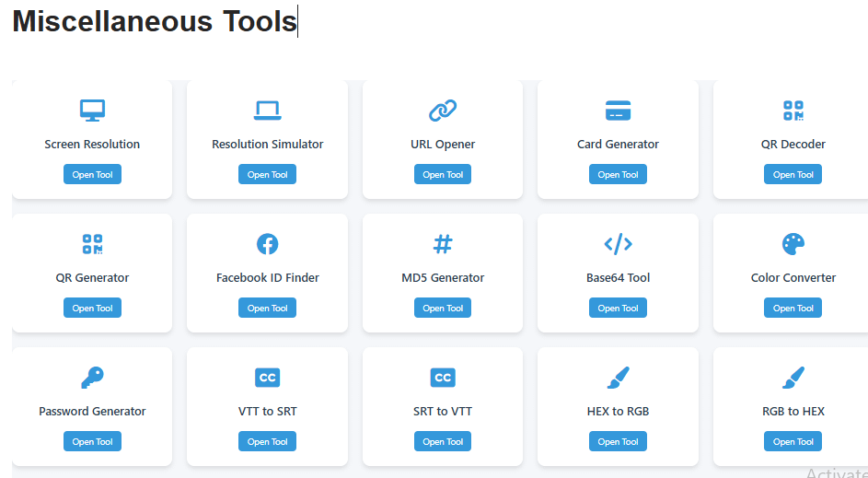Click the Facebook ID Finder logo icon
The width and height of the screenshot is (868, 478).
click(267, 244)
